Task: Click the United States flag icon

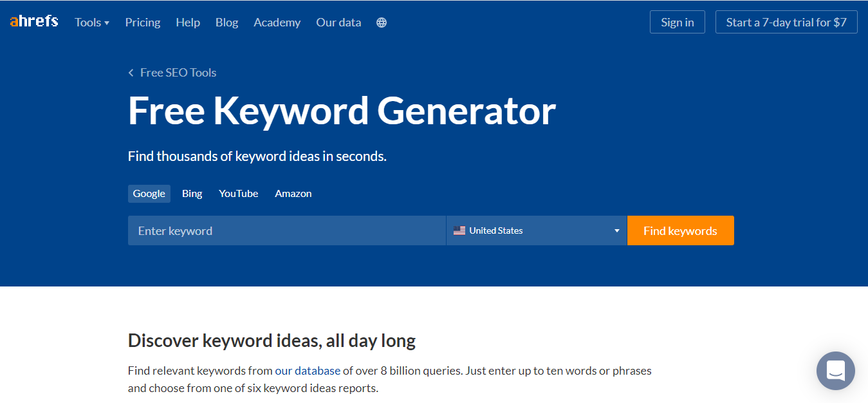Action: 459,230
